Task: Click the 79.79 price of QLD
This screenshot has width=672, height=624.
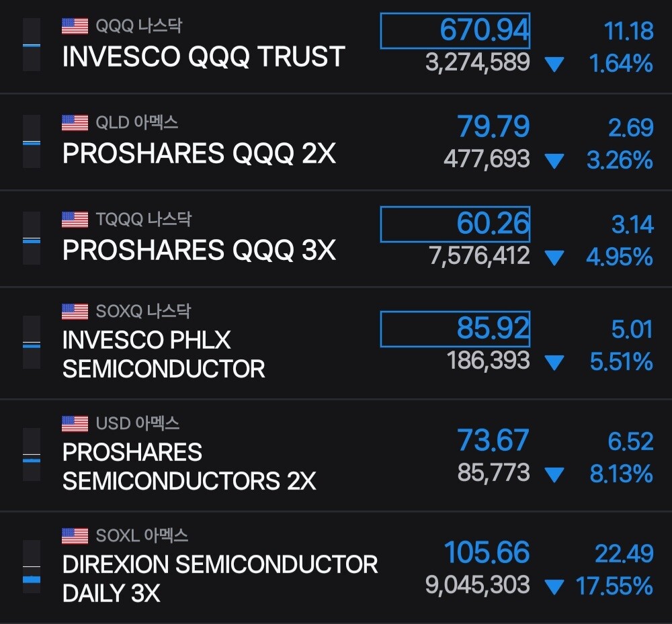Action: pyautogui.click(x=493, y=127)
